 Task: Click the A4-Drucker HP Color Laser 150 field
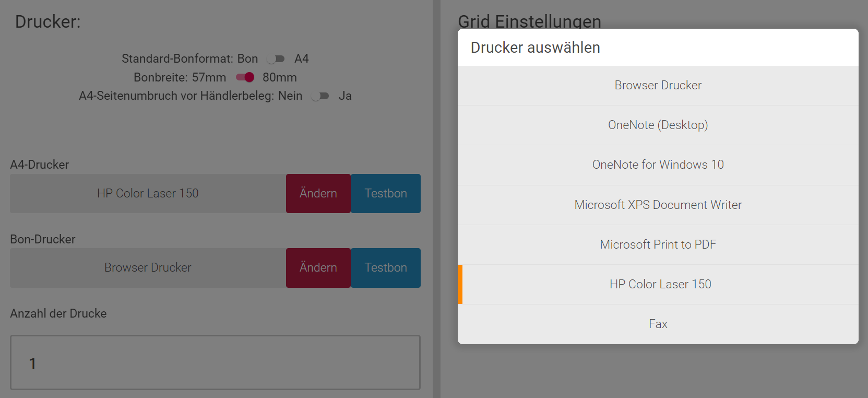(x=148, y=193)
